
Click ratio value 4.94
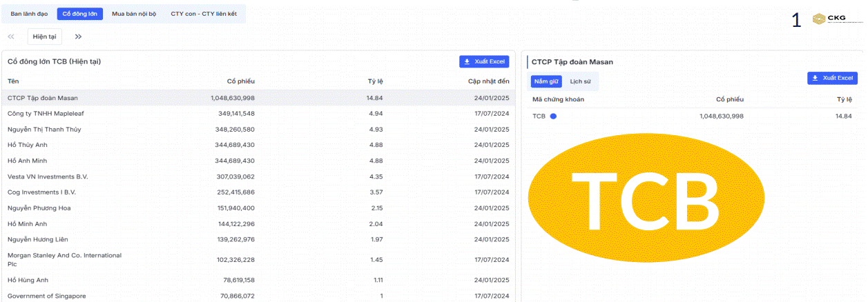[376, 113]
